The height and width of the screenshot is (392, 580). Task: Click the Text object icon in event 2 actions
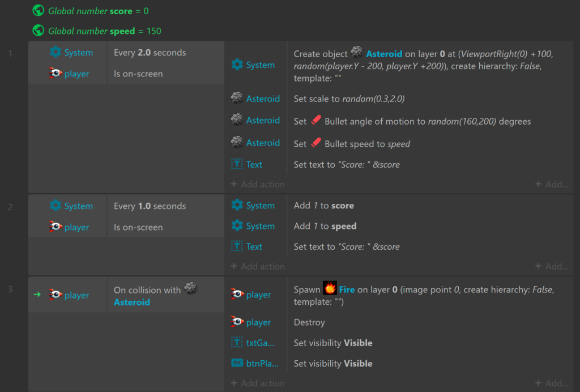coord(237,246)
